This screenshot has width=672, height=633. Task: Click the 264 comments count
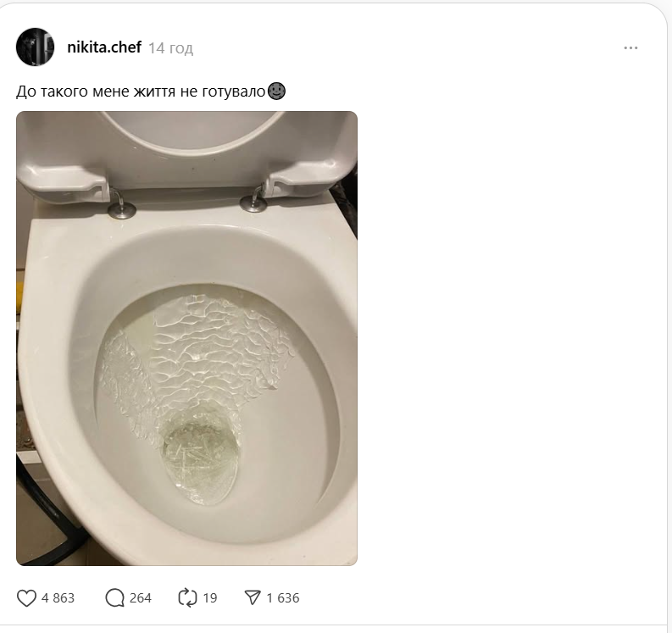[141, 597]
